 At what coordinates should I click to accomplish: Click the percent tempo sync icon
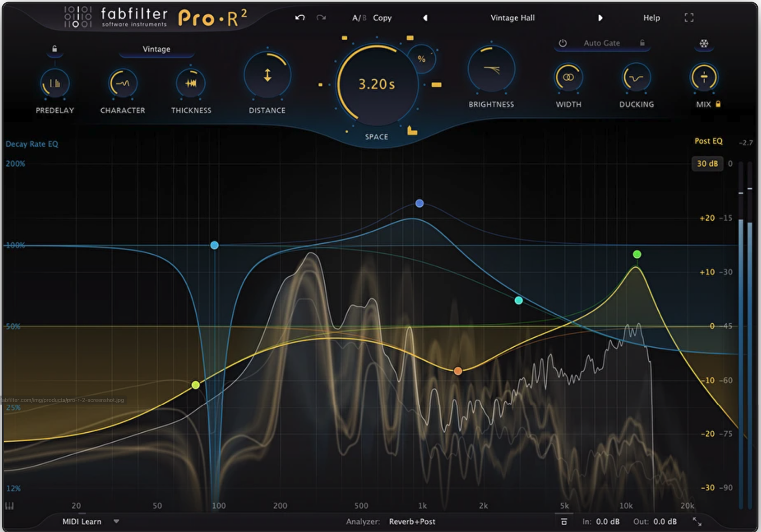(x=421, y=60)
